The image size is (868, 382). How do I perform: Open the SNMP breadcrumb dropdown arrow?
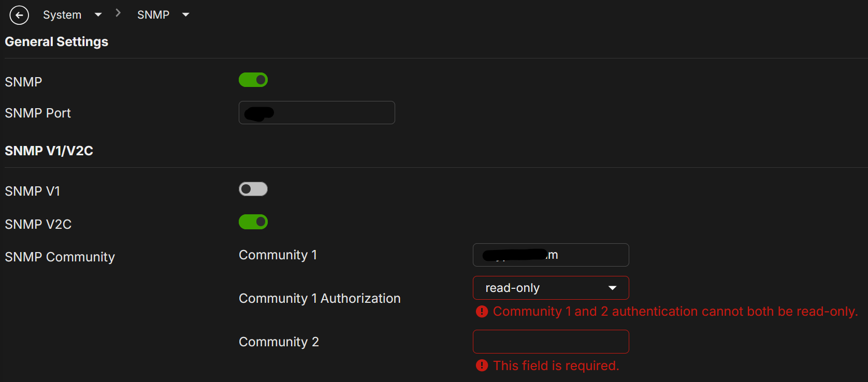pyautogui.click(x=186, y=15)
